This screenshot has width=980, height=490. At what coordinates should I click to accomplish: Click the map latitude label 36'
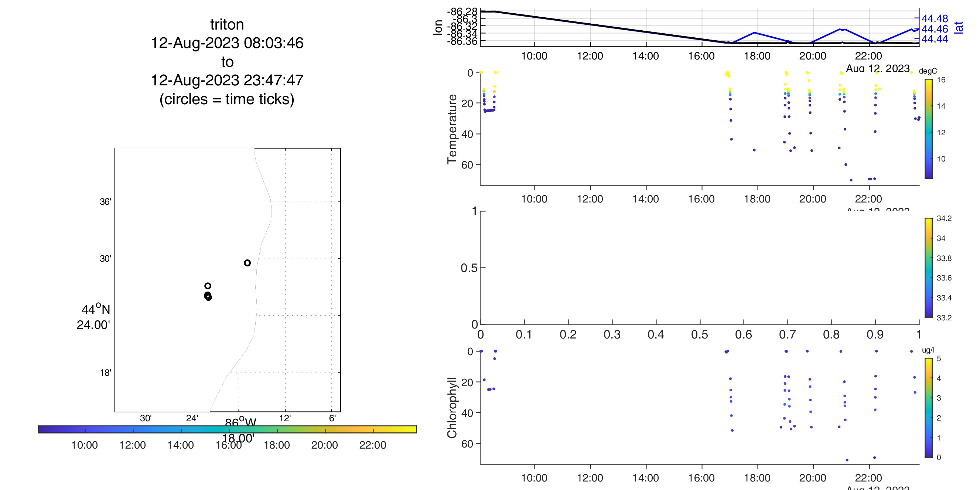point(105,202)
